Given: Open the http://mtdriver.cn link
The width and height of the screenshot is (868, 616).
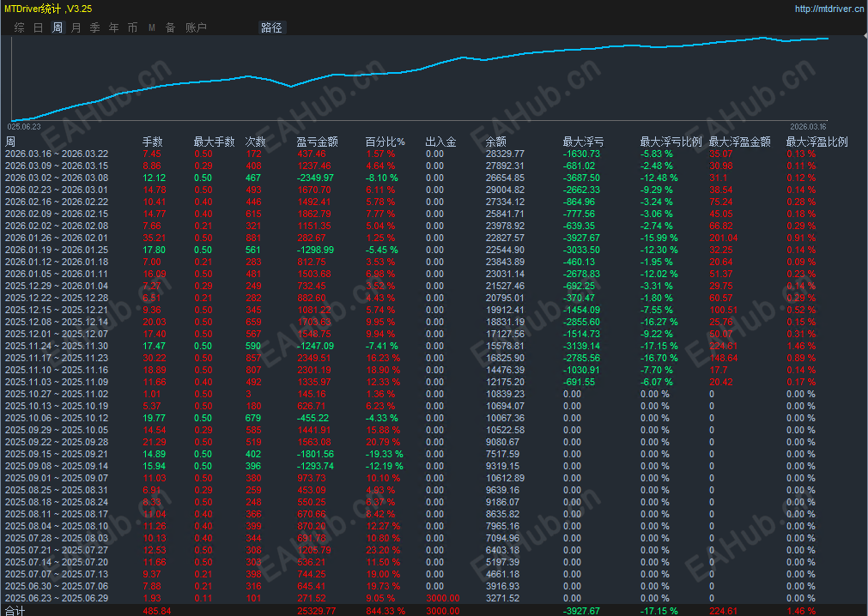Looking at the screenshot, I should tap(828, 9).
